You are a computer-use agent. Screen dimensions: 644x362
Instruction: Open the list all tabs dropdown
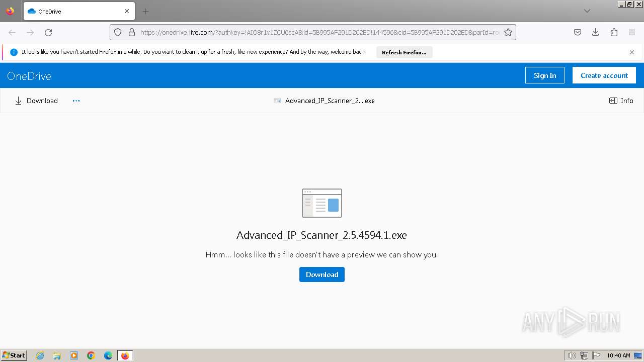pyautogui.click(x=587, y=11)
